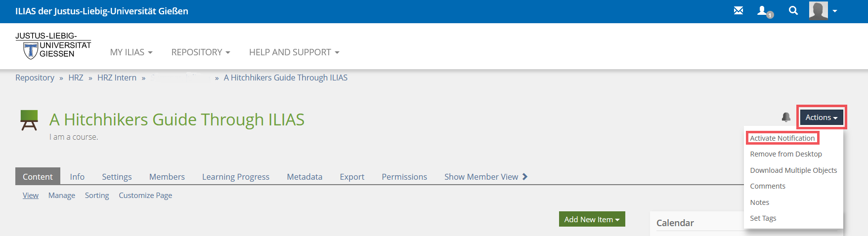The image size is (868, 236).
Task: Select Activate Notification from Actions menu
Action: pyautogui.click(x=782, y=138)
